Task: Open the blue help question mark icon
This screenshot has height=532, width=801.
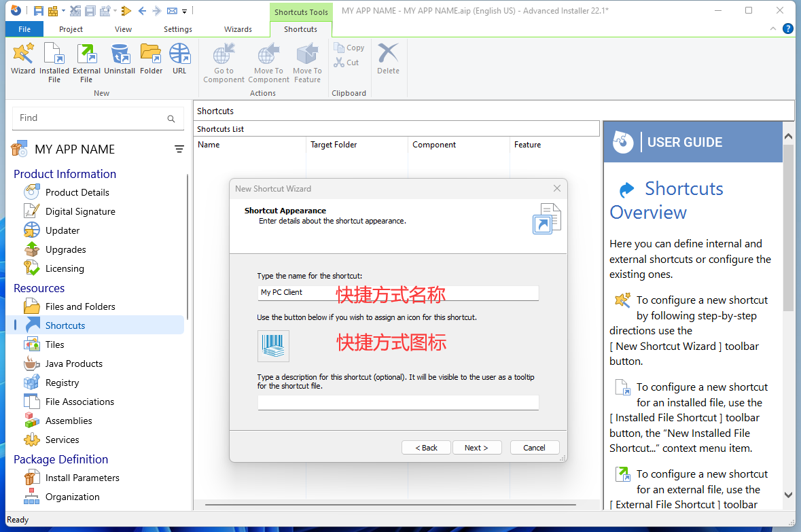Action: pos(788,29)
